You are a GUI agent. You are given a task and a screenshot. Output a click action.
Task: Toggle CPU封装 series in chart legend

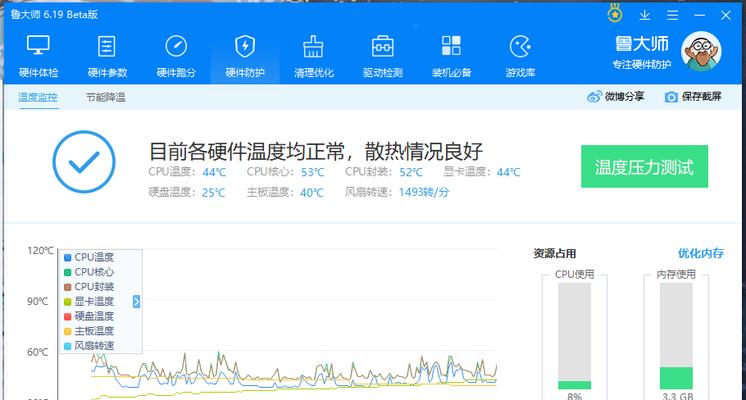(x=89, y=287)
